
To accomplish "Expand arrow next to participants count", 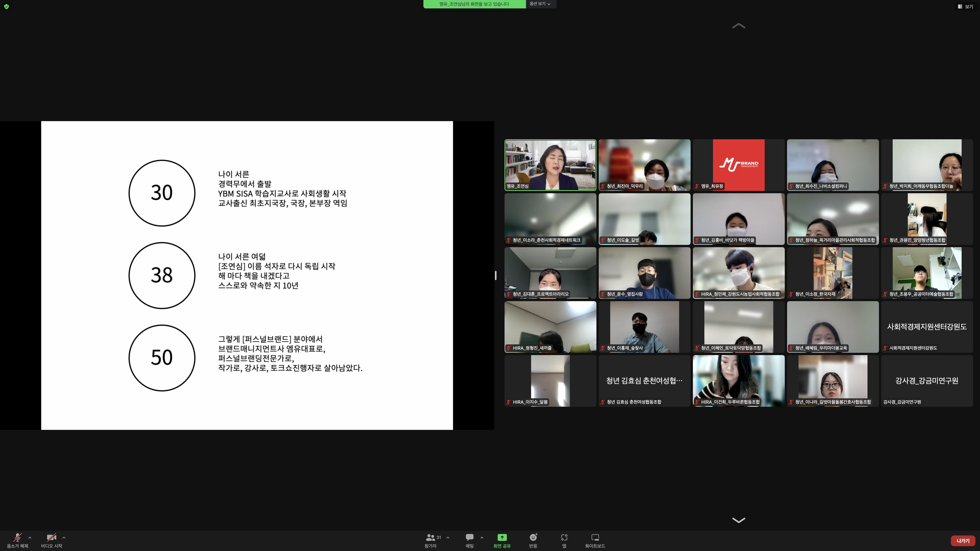I will (x=448, y=537).
